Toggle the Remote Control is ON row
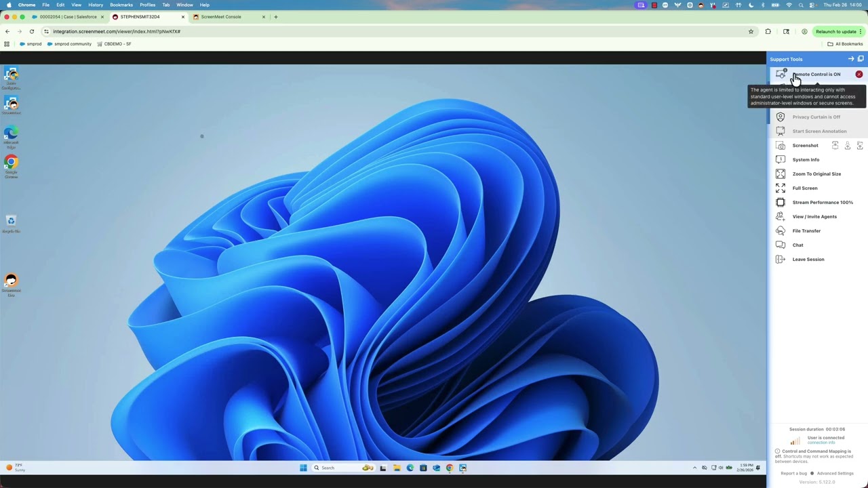The width and height of the screenshot is (868, 488). coord(818,74)
